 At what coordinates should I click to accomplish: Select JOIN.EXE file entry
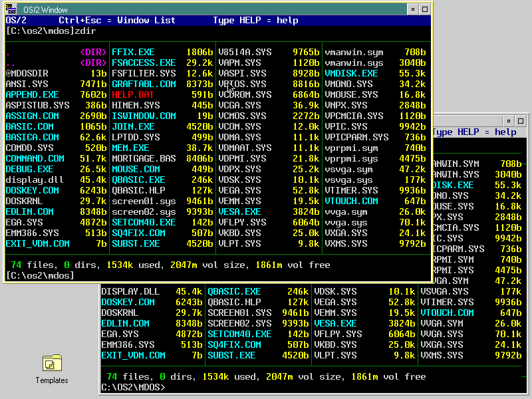tap(134, 126)
